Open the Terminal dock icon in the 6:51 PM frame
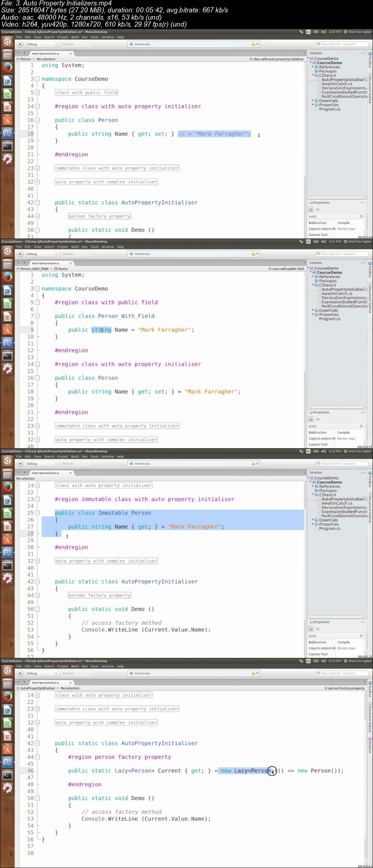This screenshot has height=868, width=373. (x=7, y=356)
